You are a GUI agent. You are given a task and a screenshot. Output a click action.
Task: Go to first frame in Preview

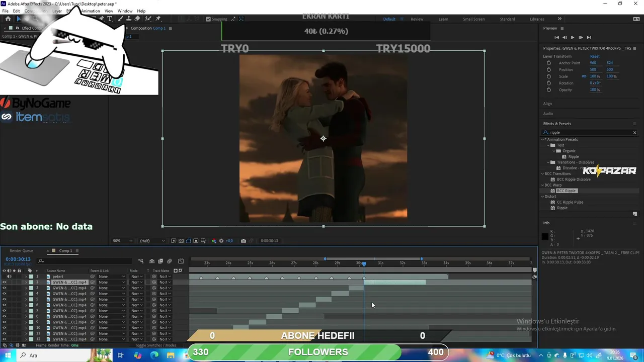[x=556, y=37]
